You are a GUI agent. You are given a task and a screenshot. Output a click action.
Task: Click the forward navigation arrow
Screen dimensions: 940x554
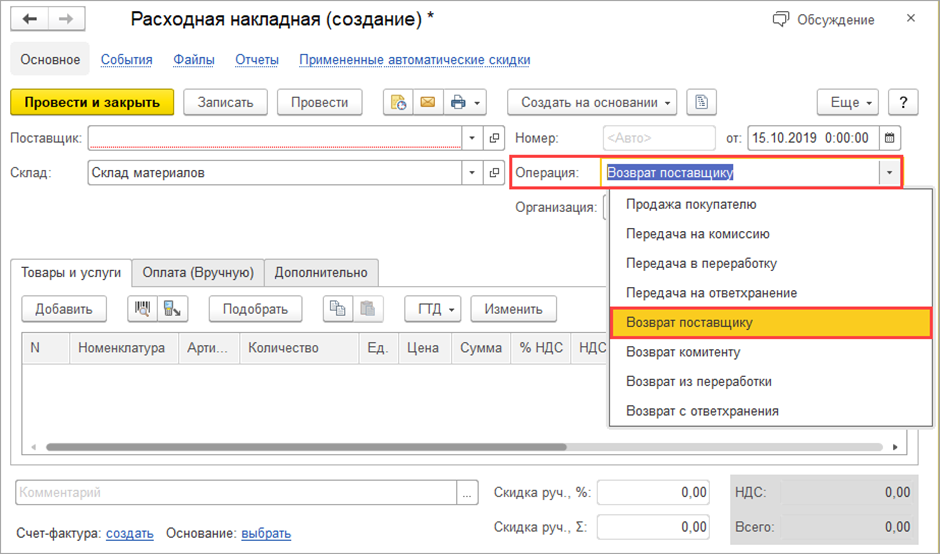66,19
